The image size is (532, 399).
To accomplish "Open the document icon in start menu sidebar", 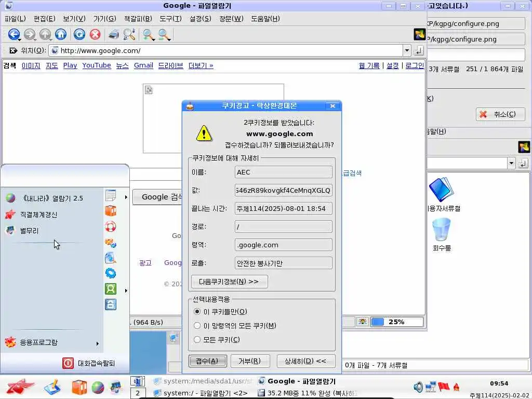I will pos(111,195).
